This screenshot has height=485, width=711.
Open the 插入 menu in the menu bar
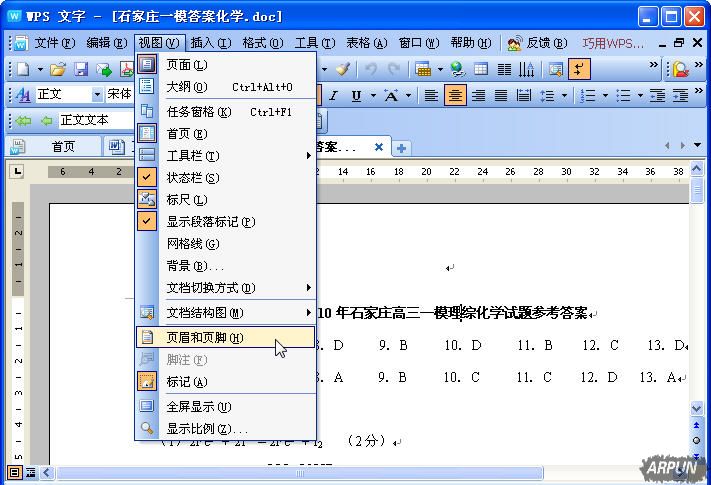click(x=209, y=43)
